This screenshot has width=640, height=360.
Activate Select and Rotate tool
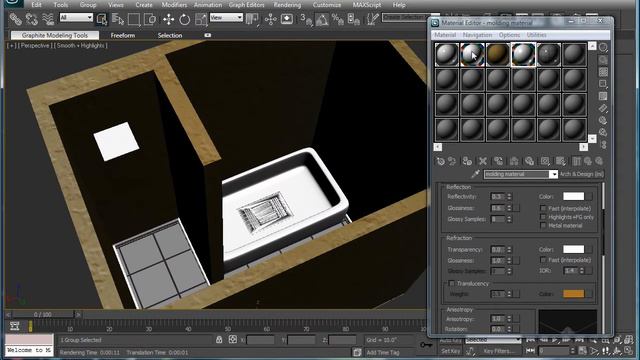184,19
